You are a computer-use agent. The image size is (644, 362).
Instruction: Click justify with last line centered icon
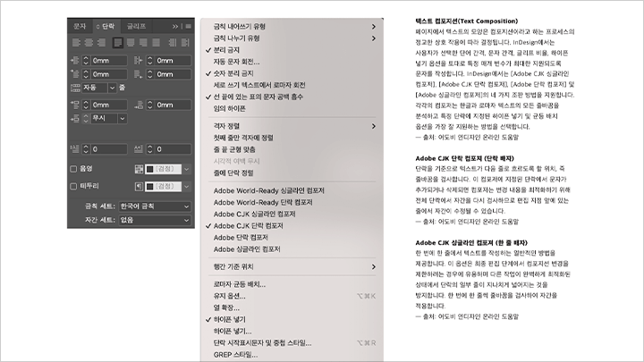point(131,42)
